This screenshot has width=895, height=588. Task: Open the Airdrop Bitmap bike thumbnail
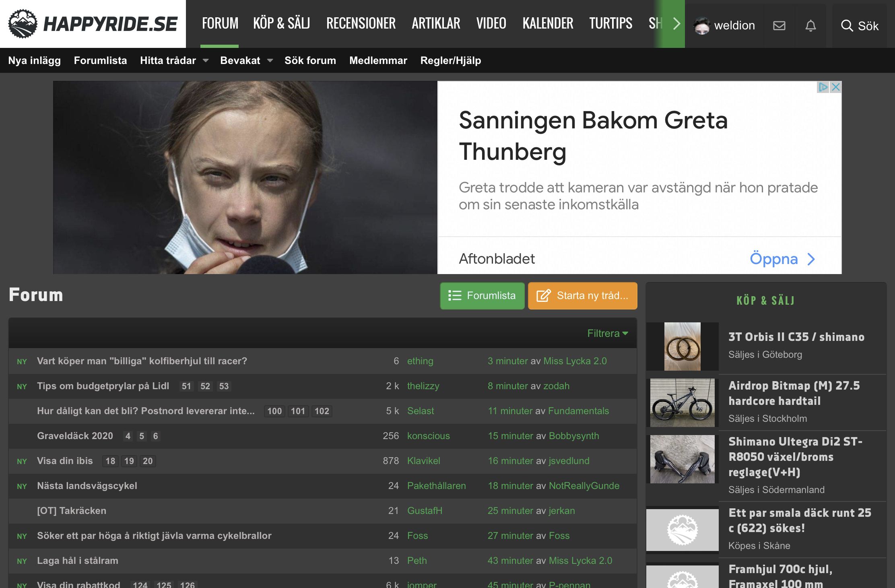683,402
